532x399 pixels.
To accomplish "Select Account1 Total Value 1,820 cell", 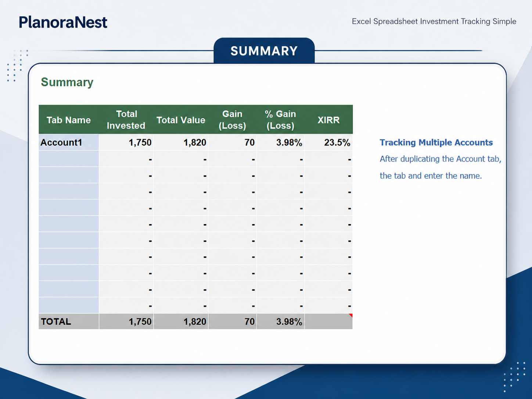I will 181,142.
